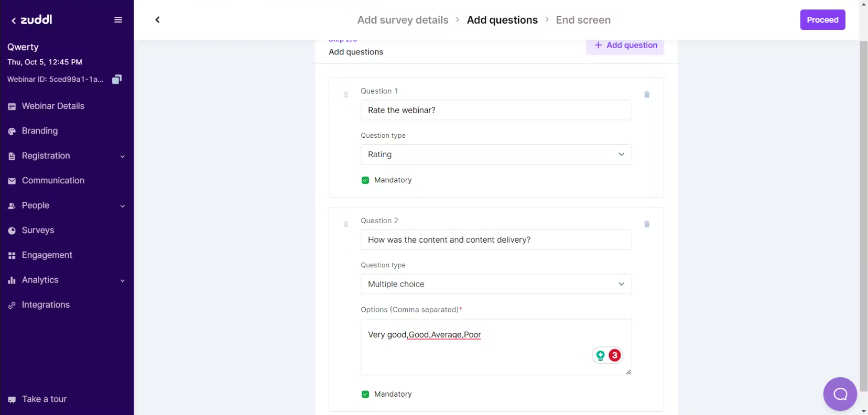The height and width of the screenshot is (415, 868).
Task: Collapse the sidebar with the hamburger icon
Action: tap(118, 20)
